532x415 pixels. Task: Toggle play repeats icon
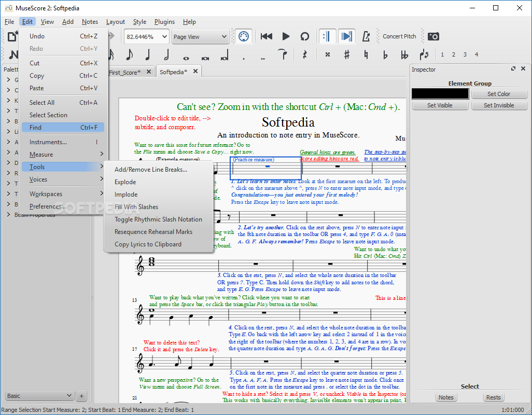coord(327,36)
